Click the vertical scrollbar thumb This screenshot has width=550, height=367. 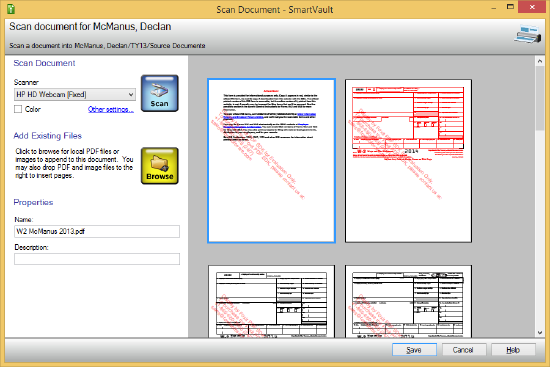(x=540, y=98)
